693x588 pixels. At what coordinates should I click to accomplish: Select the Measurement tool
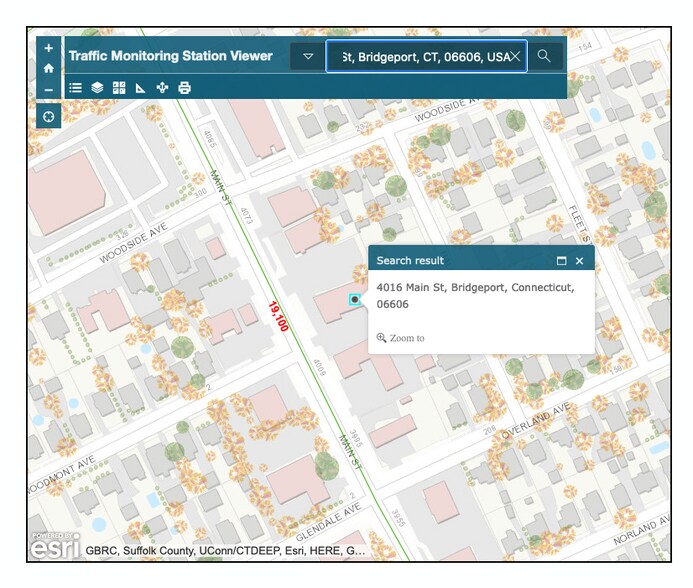(141, 88)
